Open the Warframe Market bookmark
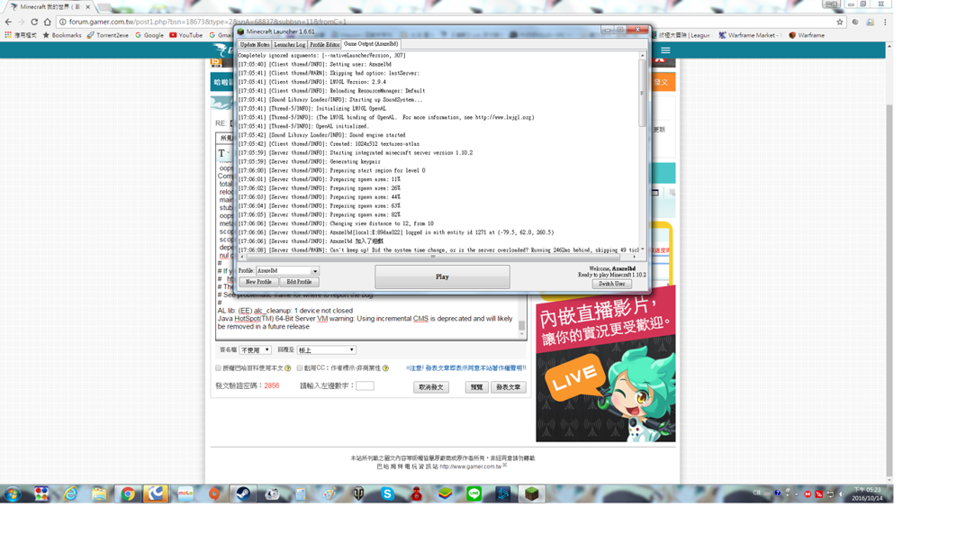This screenshot has height=544, width=966. [x=749, y=35]
